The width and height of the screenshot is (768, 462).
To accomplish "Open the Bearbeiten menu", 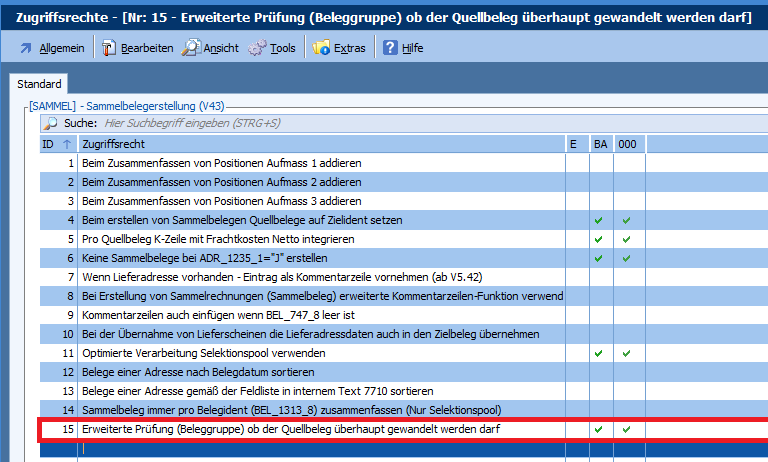I will pos(147,48).
